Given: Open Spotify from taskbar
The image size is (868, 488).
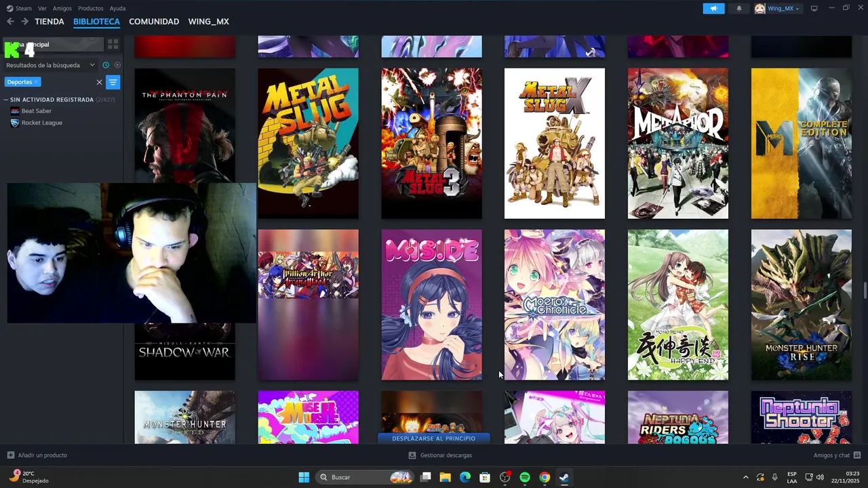Looking at the screenshot, I should pos(525,477).
